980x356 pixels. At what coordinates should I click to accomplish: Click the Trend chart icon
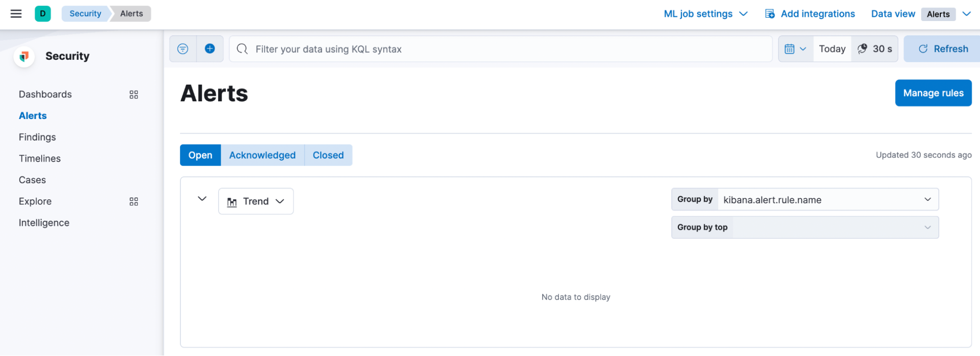232,202
